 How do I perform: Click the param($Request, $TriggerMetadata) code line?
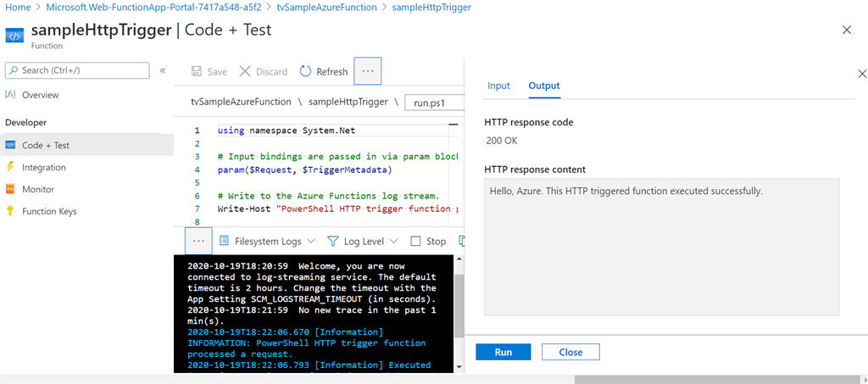pos(304,170)
